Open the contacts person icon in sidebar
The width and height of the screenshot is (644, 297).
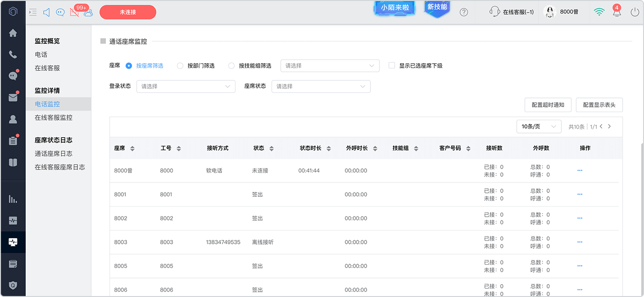[13, 119]
